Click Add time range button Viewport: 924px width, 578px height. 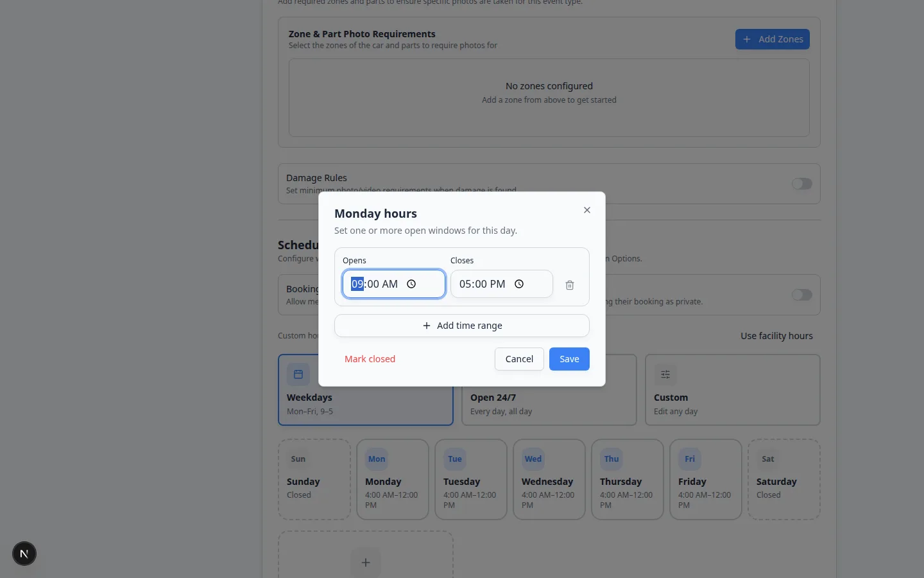pyautogui.click(x=462, y=326)
